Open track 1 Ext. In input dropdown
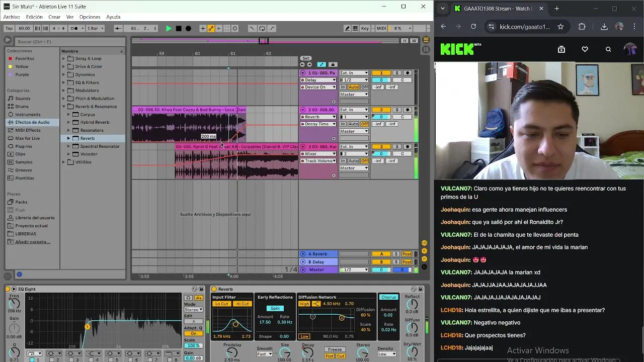Image resolution: width=644 pixels, height=362 pixels. coord(354,73)
